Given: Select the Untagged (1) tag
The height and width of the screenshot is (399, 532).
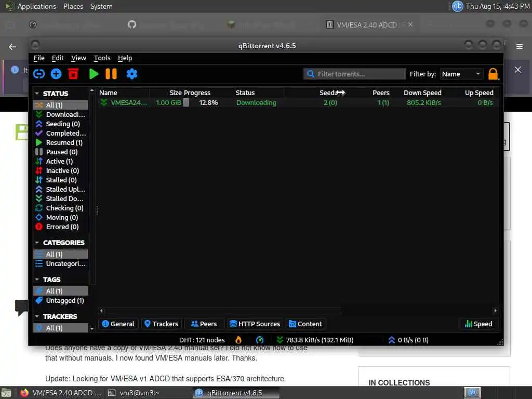Looking at the screenshot, I should click(x=61, y=301).
